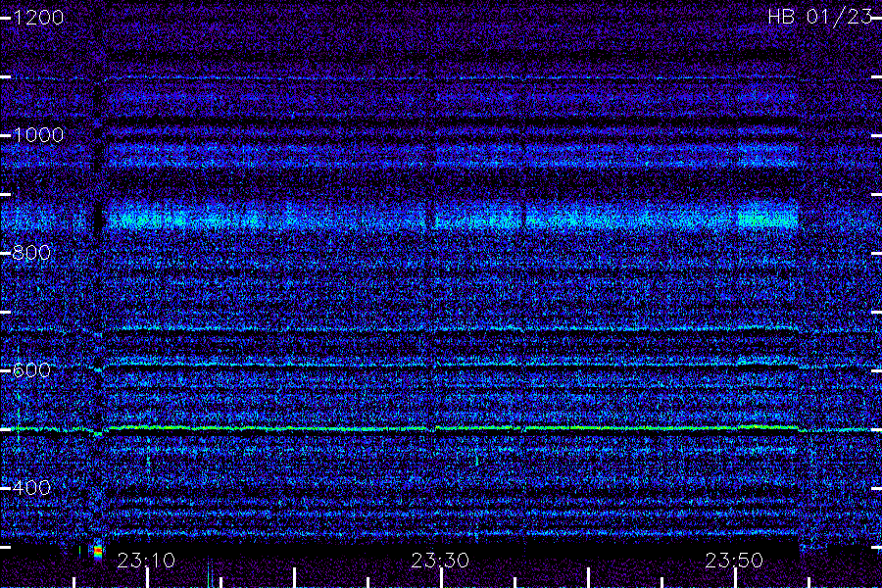Click the 23:30 time axis label
Viewport: 882px width, 588px height.
tap(440, 561)
